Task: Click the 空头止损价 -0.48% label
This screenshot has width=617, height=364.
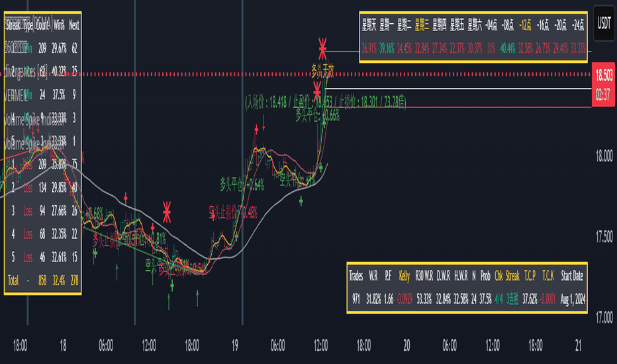Action: tap(233, 212)
